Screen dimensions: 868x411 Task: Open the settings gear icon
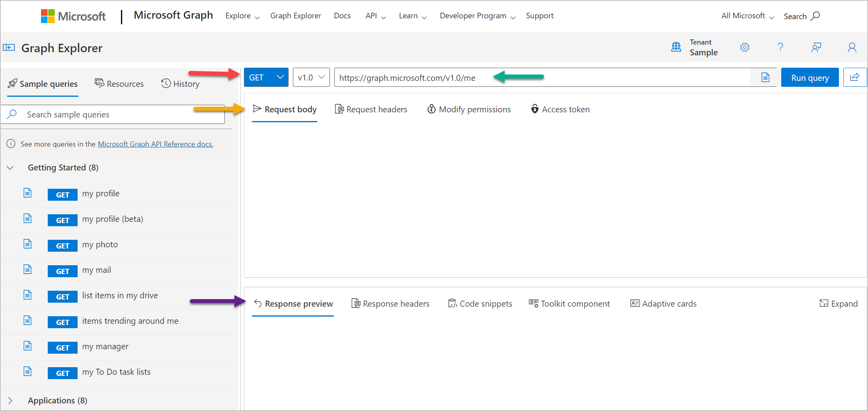point(745,47)
